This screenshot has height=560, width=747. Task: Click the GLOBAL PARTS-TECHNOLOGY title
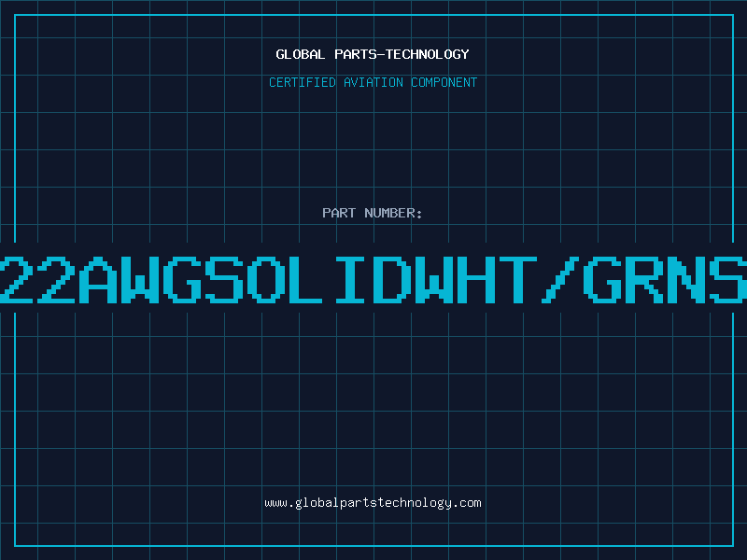373,54
